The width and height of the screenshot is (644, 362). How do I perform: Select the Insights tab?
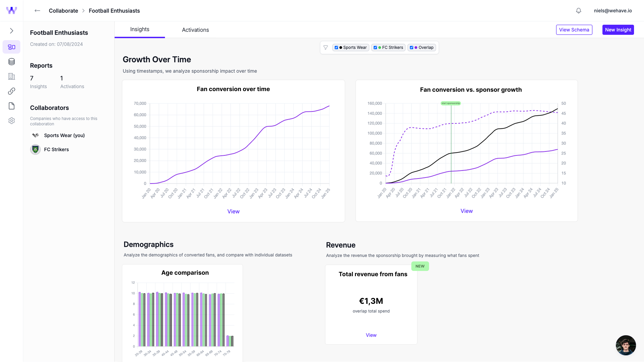coord(139,29)
